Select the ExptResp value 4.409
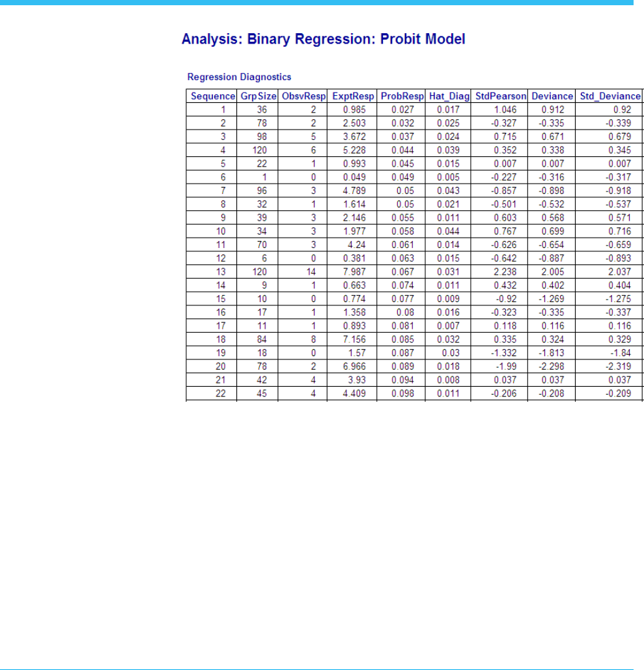The height and width of the screenshot is (670, 644). (354, 393)
